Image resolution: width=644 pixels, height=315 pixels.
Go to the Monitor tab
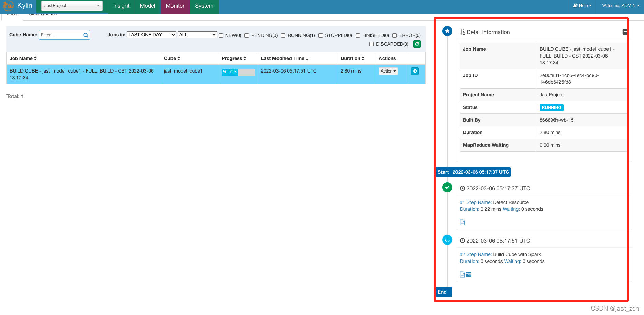pyautogui.click(x=175, y=6)
